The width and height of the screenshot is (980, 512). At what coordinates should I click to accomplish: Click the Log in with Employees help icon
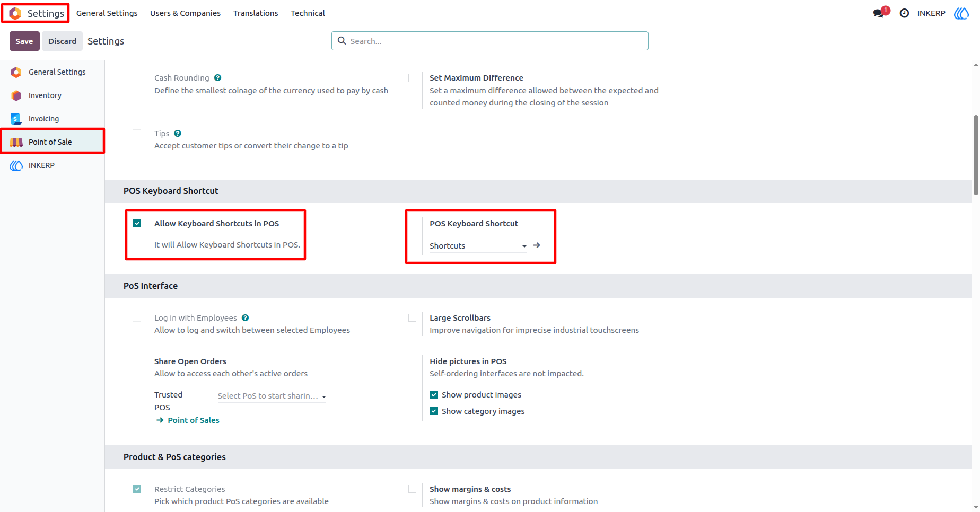(x=245, y=318)
